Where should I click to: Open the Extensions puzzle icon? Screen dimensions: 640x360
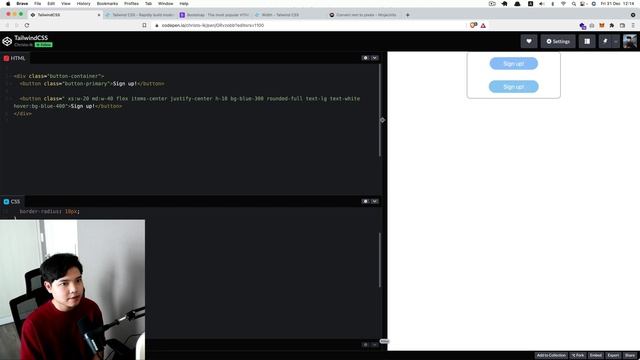coord(611,25)
